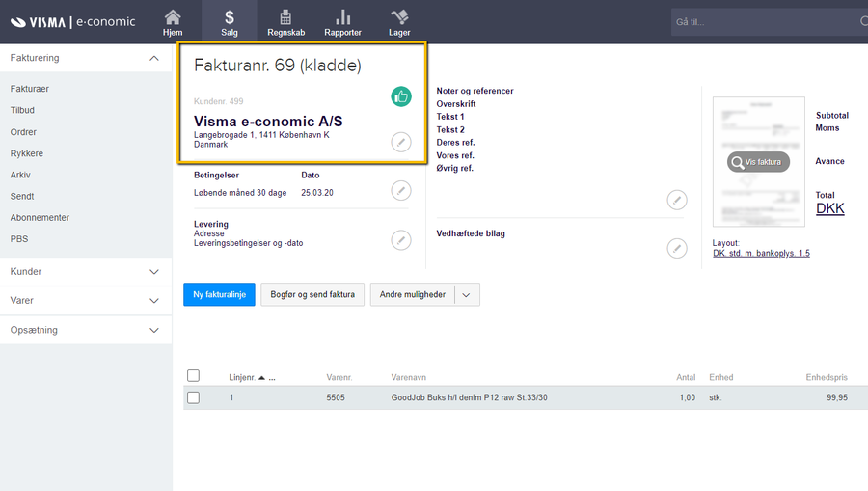The width and height of the screenshot is (868, 491).
Task: Click the Antal column header
Action: pyautogui.click(x=686, y=377)
